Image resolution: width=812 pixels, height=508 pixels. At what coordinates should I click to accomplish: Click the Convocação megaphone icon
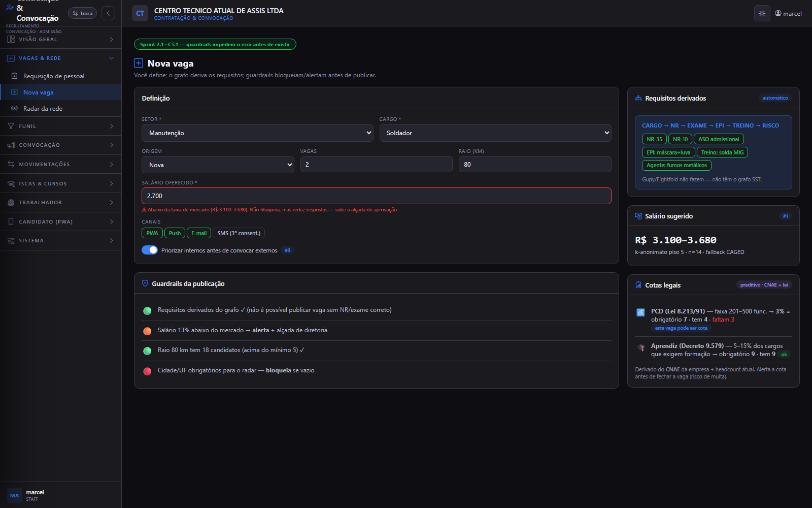(x=11, y=145)
